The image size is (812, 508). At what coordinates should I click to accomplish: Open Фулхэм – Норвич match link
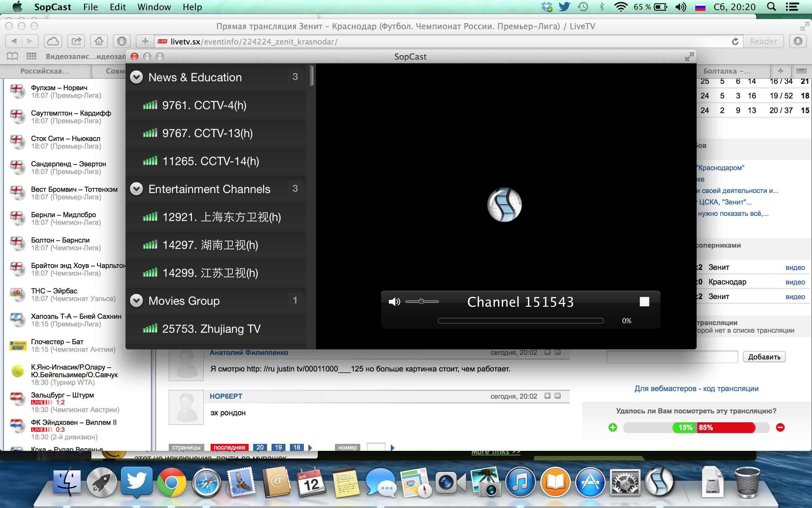(59, 88)
